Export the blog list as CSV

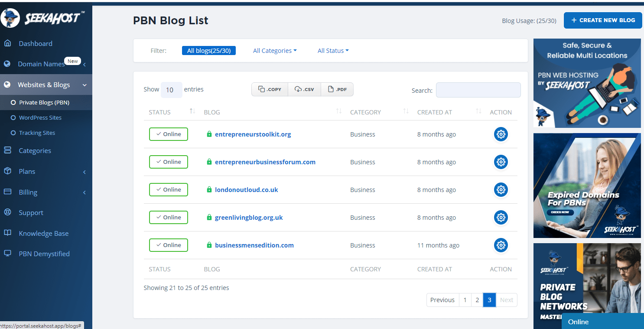[304, 89]
